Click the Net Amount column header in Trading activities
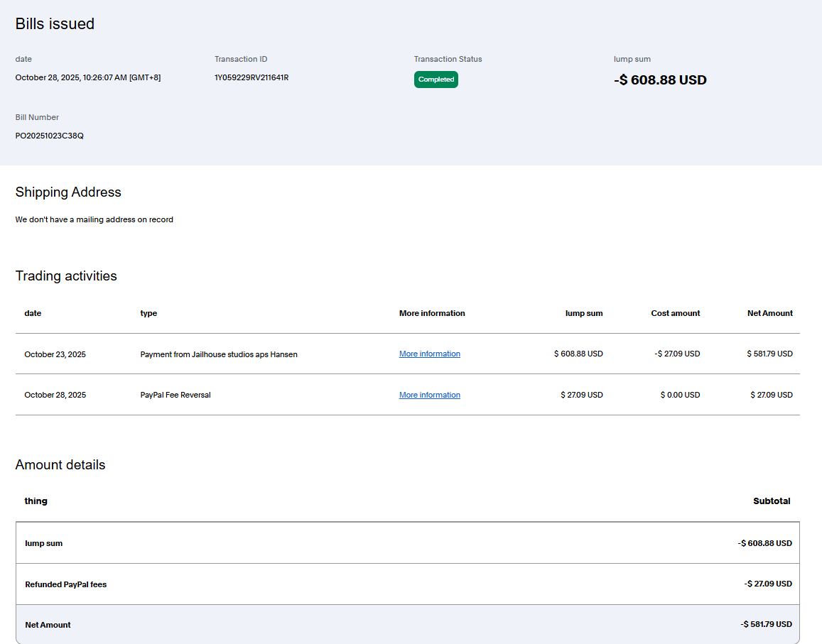 click(769, 313)
